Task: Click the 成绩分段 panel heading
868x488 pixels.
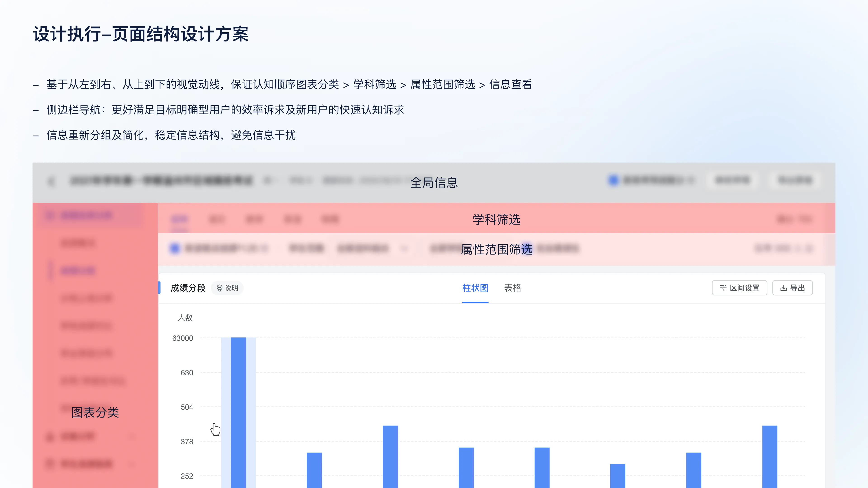Action: 188,288
